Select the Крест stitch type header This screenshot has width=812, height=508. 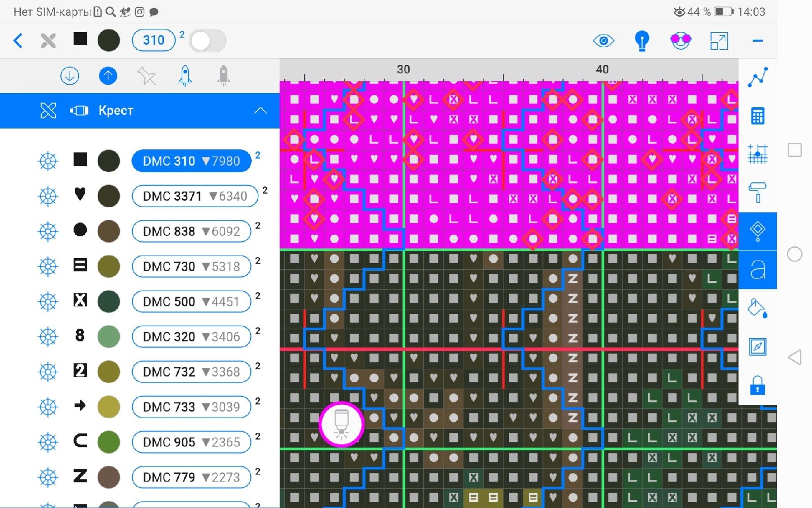point(116,111)
